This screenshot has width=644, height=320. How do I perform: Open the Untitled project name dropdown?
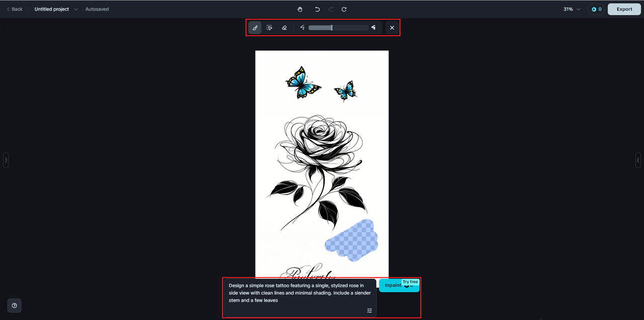click(56, 9)
